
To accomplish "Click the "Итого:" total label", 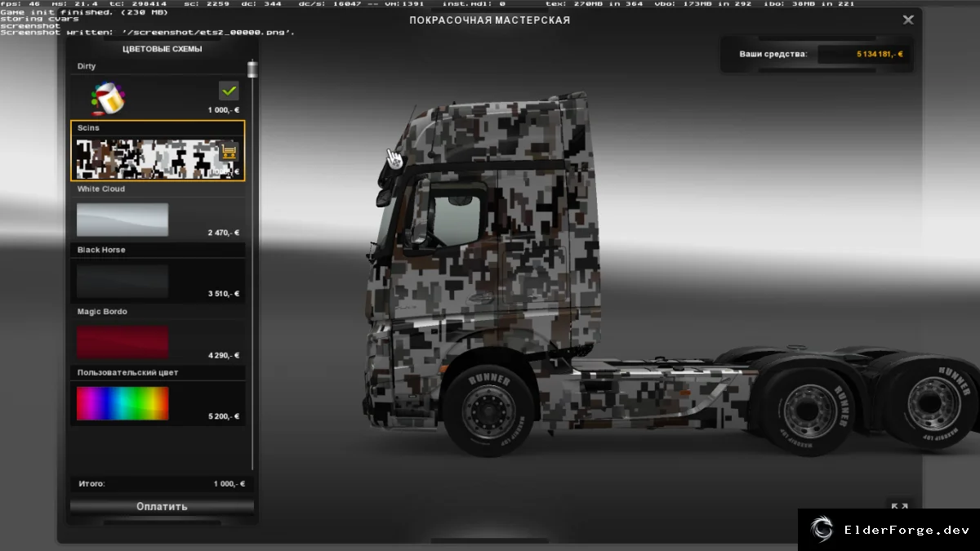I will [x=91, y=484].
